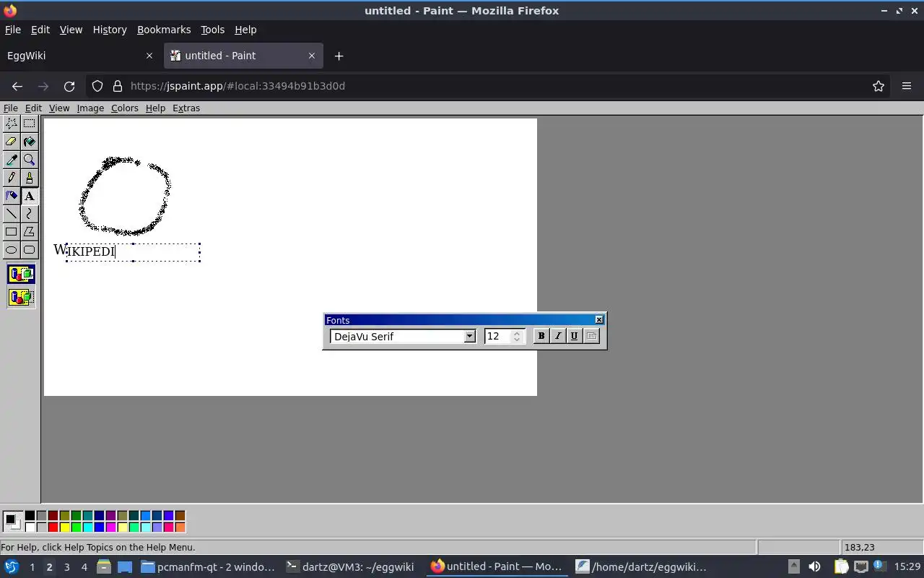Open the Paint Edit menu
This screenshot has width=924, height=578.
pyautogui.click(x=33, y=108)
